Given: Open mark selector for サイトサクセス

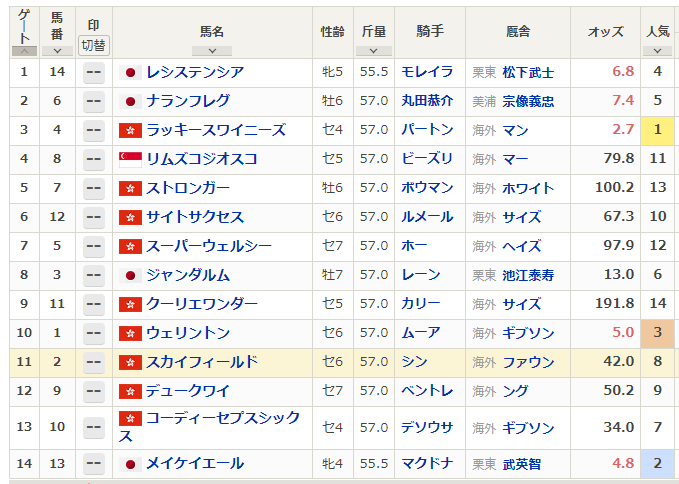Looking at the screenshot, I should pyautogui.click(x=94, y=218).
